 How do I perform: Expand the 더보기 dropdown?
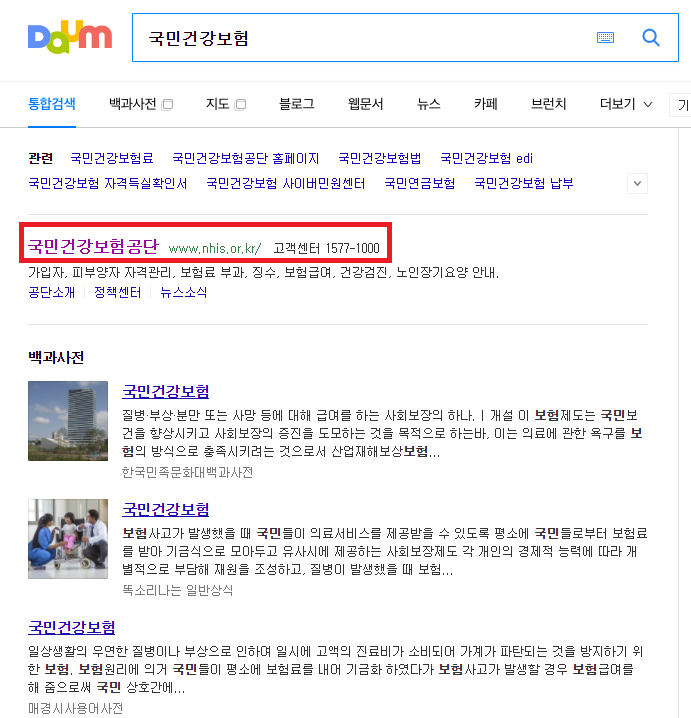[626, 104]
